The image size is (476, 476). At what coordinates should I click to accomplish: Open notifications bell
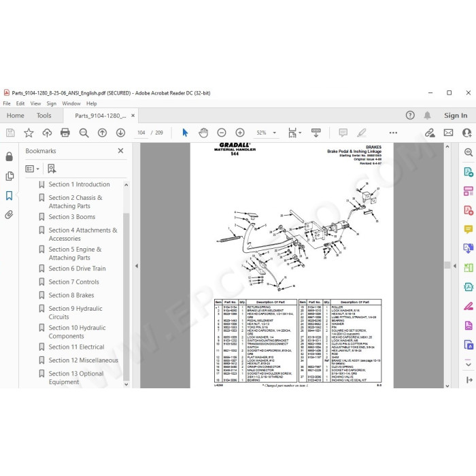tap(427, 116)
